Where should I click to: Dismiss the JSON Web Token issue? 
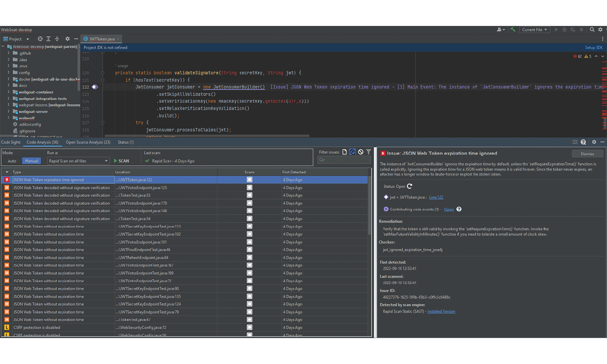point(588,153)
